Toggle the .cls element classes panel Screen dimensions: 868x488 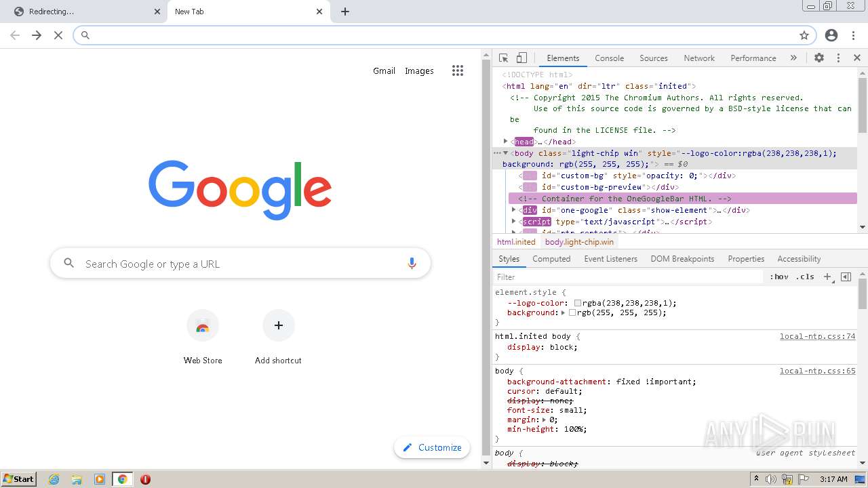(805, 277)
